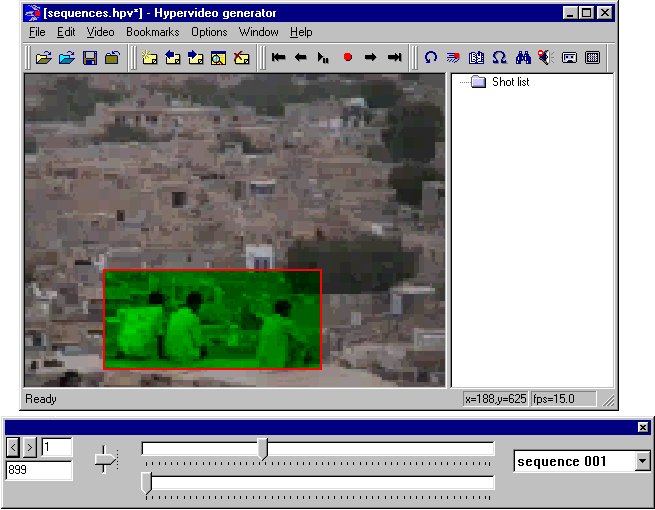
Task: Open the Bookmarks menu
Action: pyautogui.click(x=153, y=32)
